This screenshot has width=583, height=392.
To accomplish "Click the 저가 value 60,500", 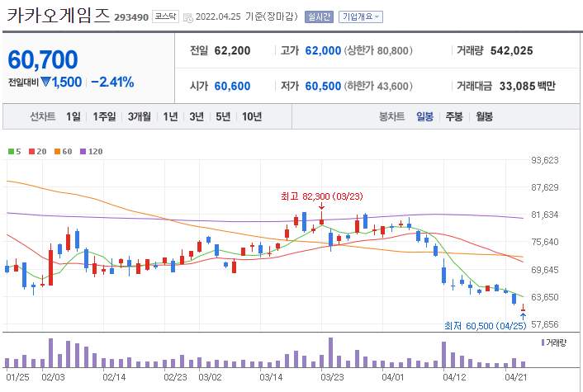I will tap(323, 86).
